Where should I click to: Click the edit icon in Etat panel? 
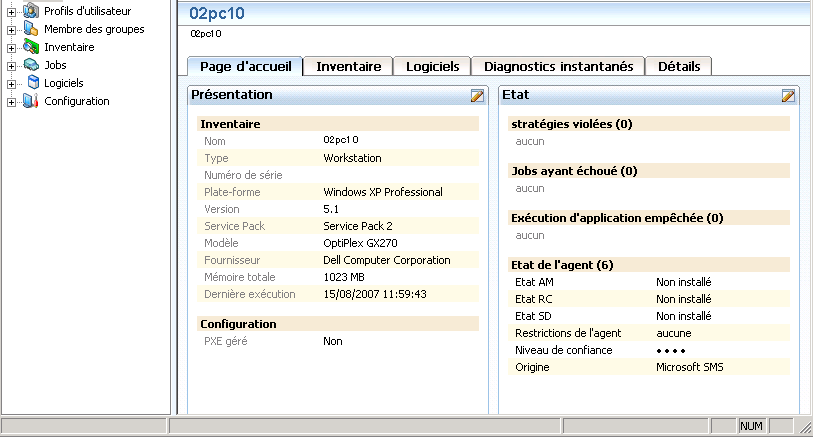point(788,95)
